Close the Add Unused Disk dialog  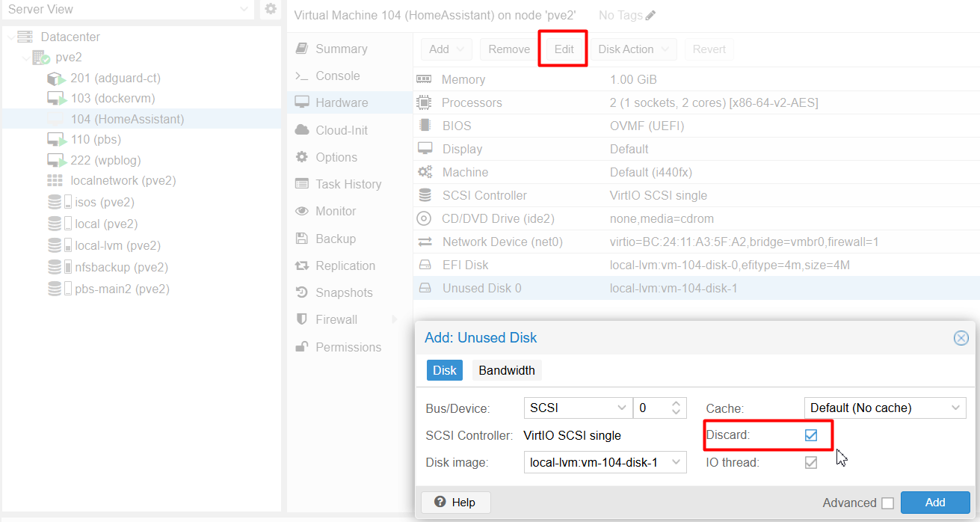(x=961, y=338)
